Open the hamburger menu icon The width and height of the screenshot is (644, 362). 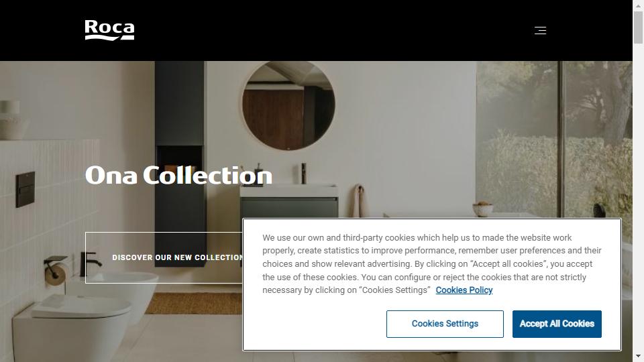pos(540,30)
